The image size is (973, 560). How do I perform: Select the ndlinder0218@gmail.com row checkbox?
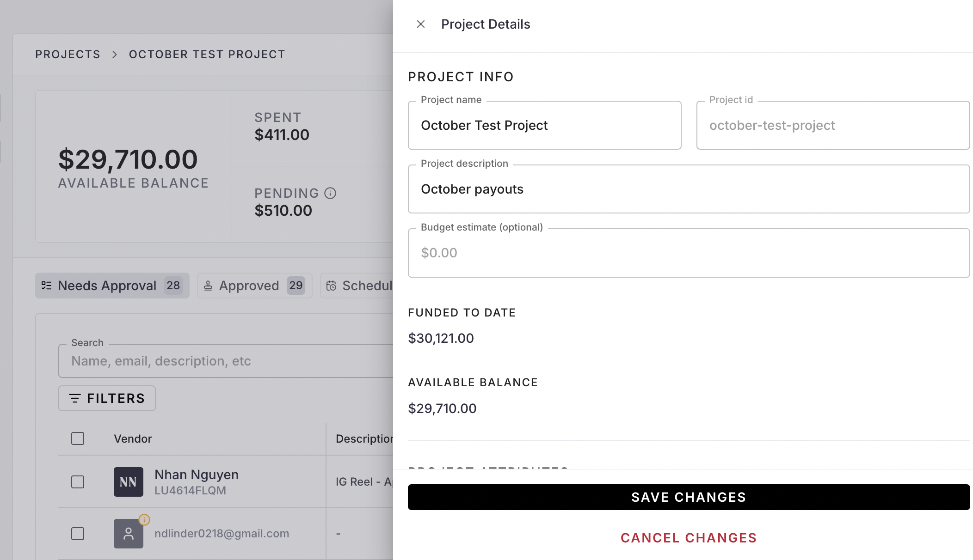(78, 534)
